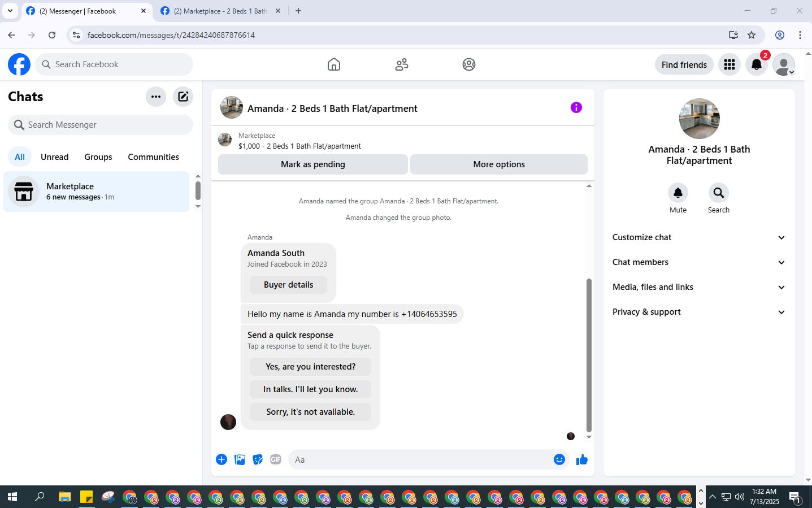Open the notifications bell icon
This screenshot has height=508, width=812.
pyautogui.click(x=757, y=64)
